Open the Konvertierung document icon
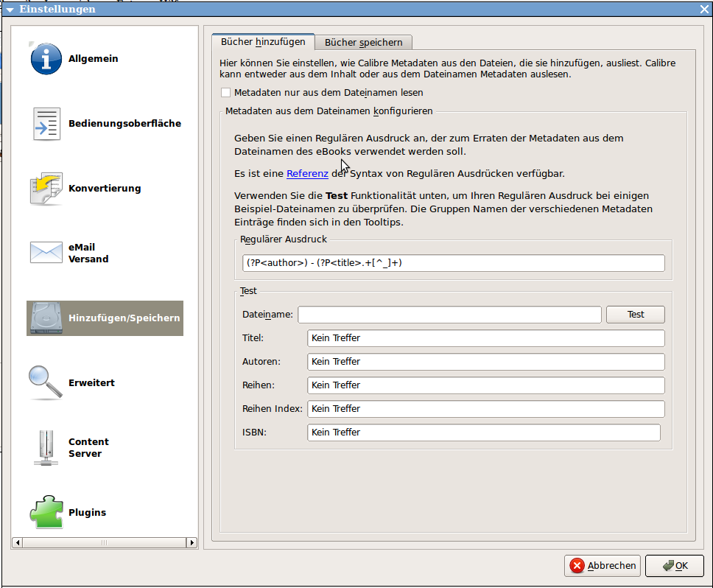 pos(46,189)
